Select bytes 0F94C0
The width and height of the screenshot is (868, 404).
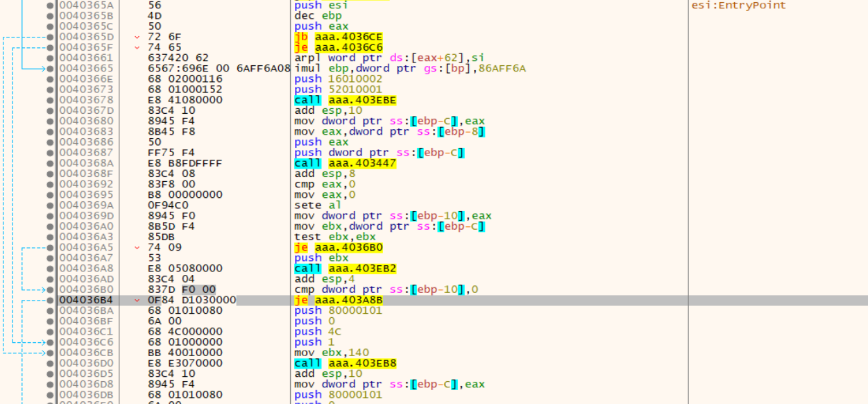[x=169, y=205]
